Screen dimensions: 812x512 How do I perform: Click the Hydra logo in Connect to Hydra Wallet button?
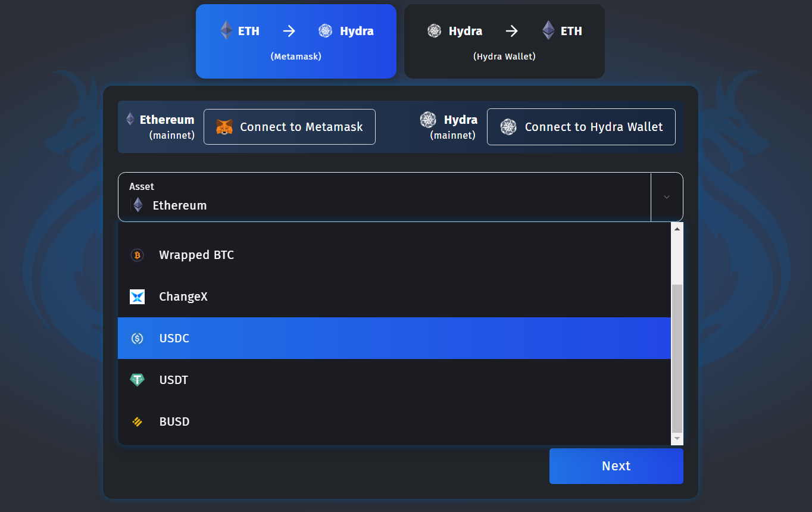508,127
